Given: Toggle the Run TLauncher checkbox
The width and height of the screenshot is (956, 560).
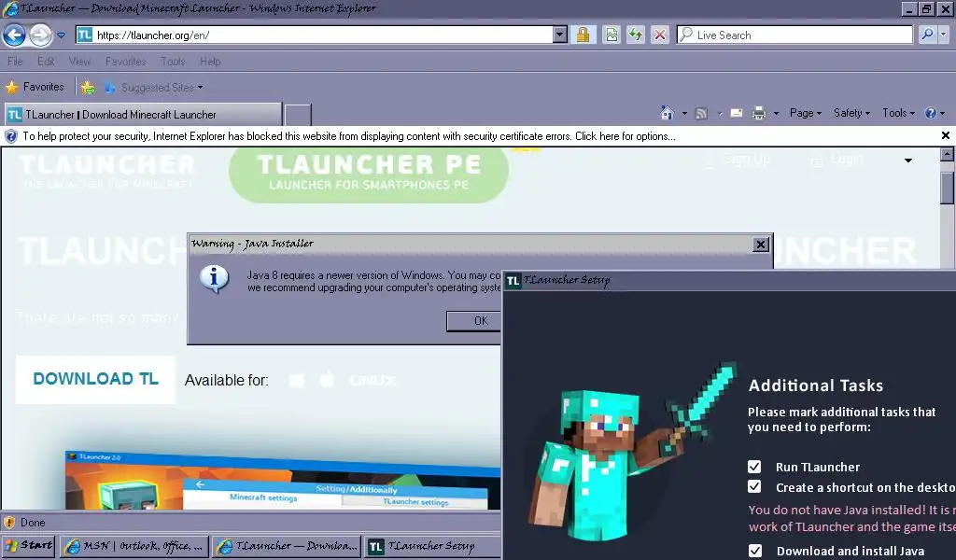Looking at the screenshot, I should click(754, 467).
